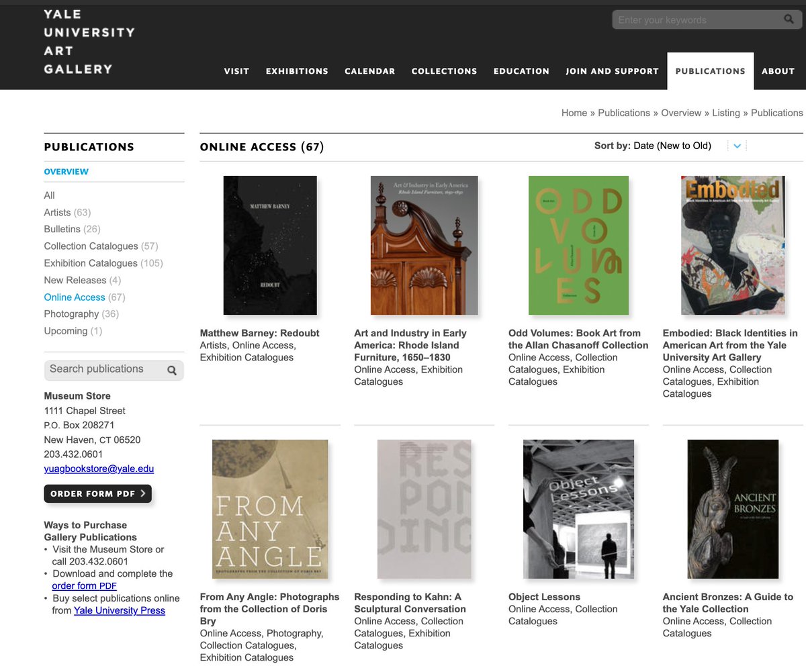Open the Exhibitions menu

pyautogui.click(x=297, y=71)
